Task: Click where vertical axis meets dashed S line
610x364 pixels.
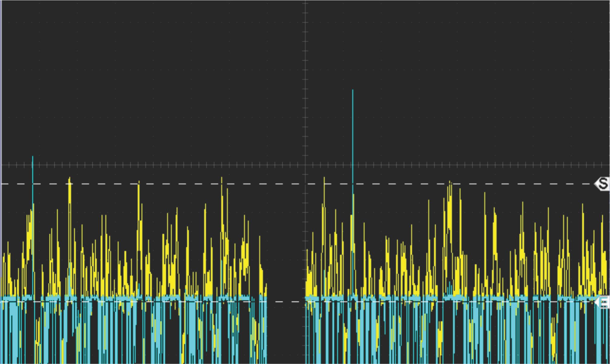Action: [x=305, y=184]
